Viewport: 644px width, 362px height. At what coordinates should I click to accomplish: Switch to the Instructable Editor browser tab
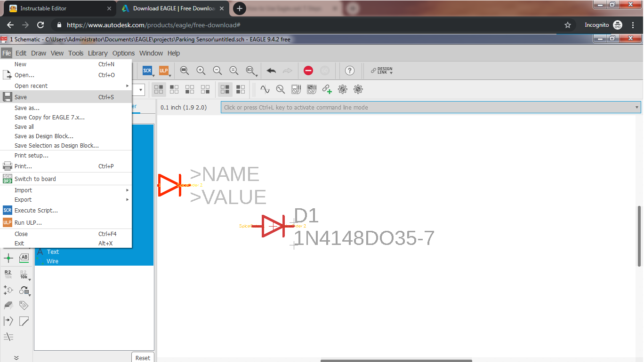coord(60,8)
